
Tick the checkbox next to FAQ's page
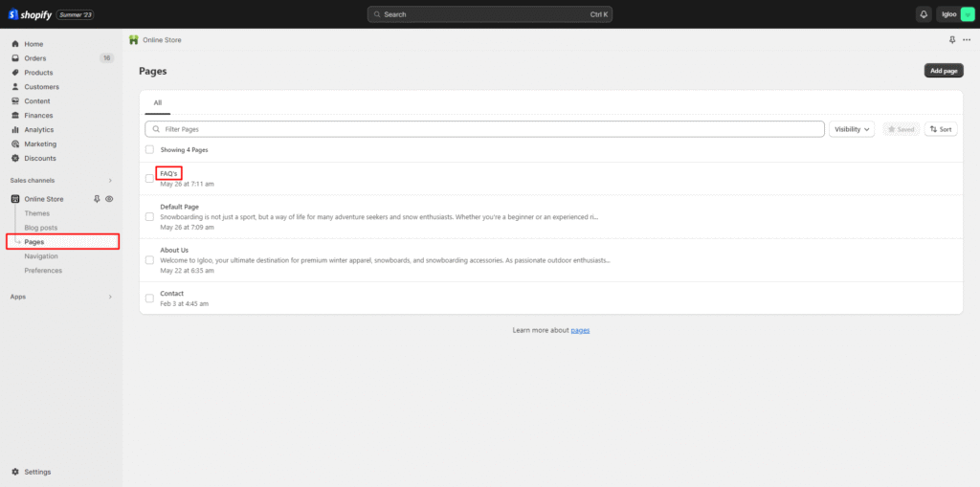click(149, 179)
